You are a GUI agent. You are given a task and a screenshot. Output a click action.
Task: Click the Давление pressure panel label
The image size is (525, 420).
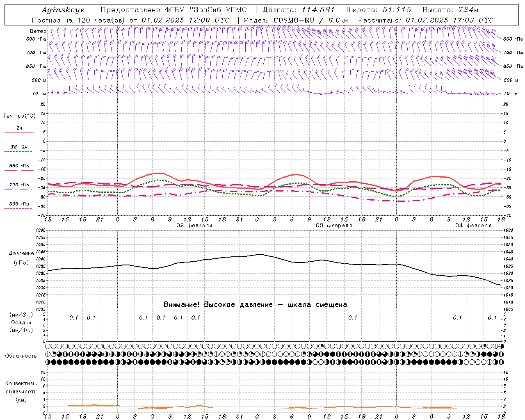click(x=21, y=253)
